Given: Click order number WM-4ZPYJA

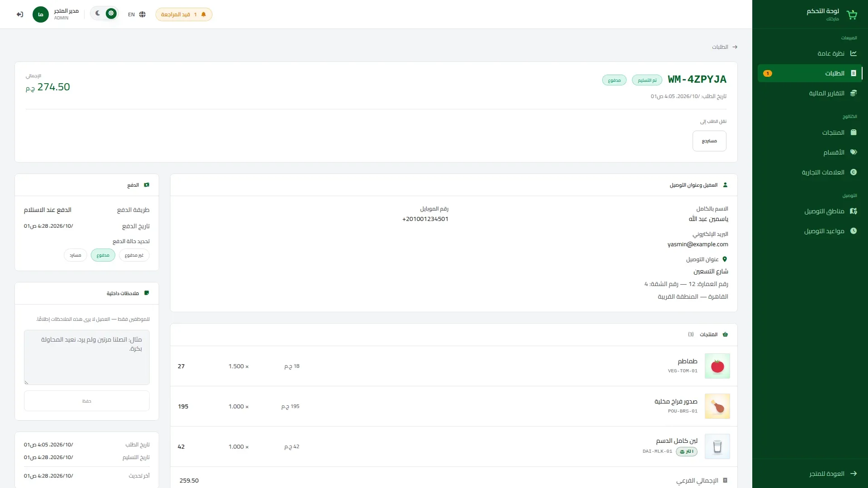Looking at the screenshot, I should point(697,80).
